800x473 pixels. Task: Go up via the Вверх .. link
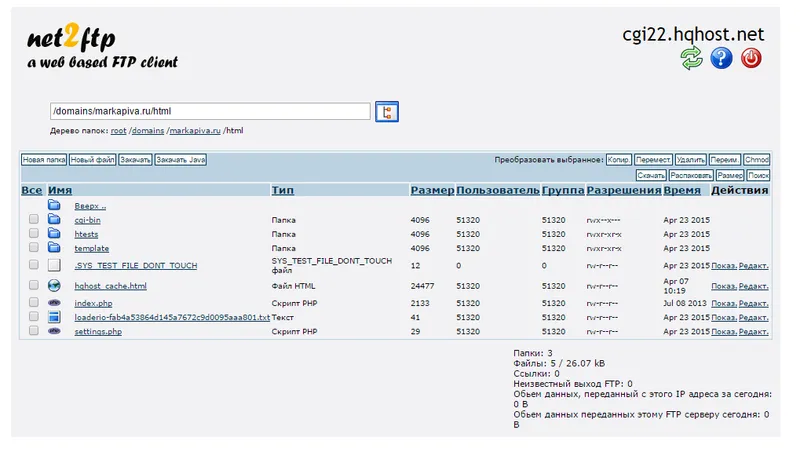pos(90,206)
